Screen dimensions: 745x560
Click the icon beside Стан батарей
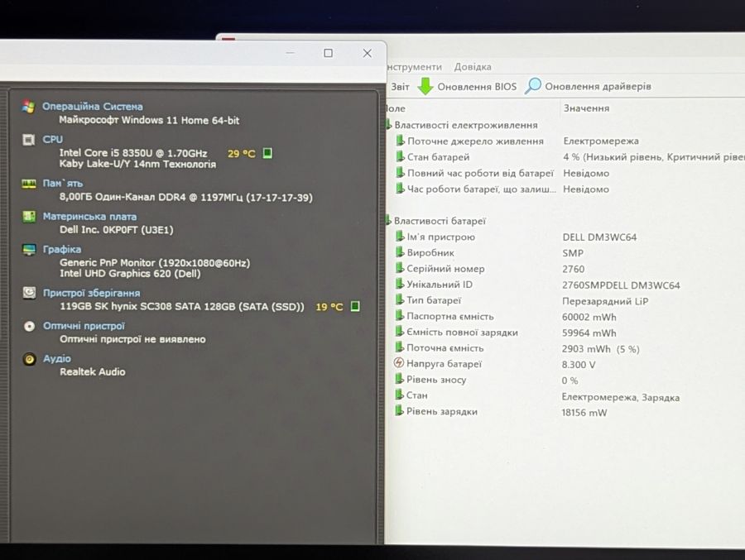click(x=400, y=156)
